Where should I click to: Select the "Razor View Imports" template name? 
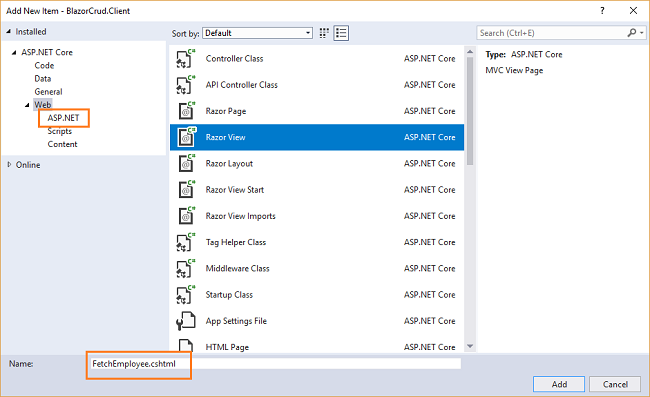pos(240,216)
